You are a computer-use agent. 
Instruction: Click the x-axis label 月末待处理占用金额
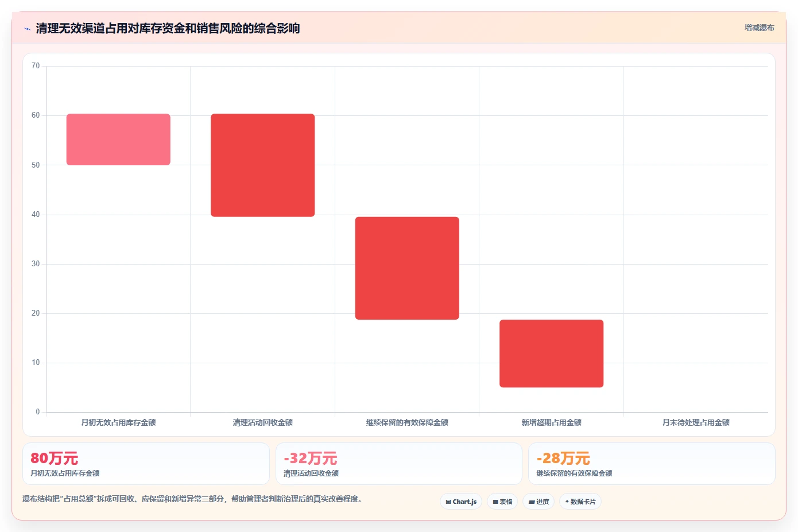pos(696,422)
